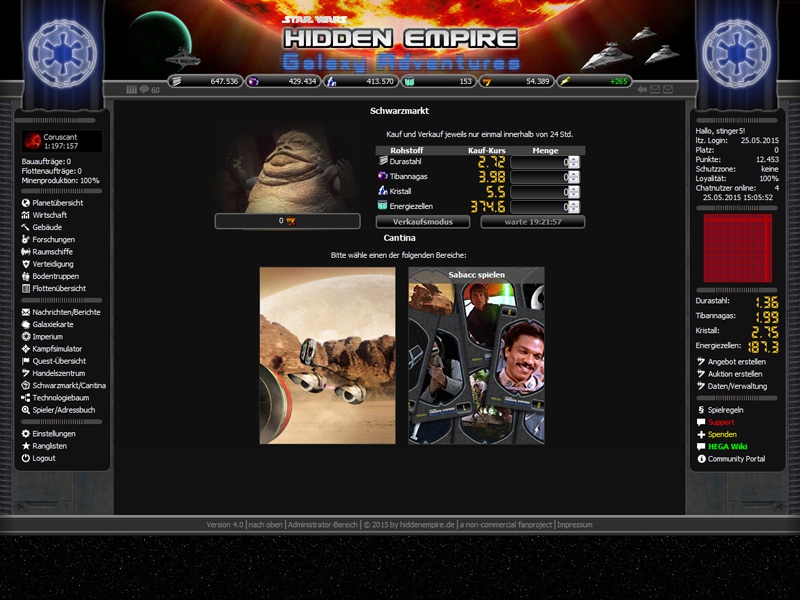Click the Kristall resource icon showing 413.570

point(332,81)
